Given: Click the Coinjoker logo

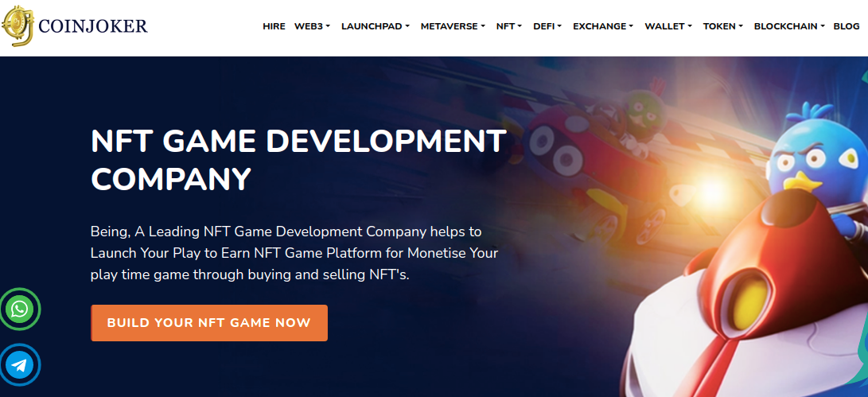Looking at the screenshot, I should pos(74,25).
